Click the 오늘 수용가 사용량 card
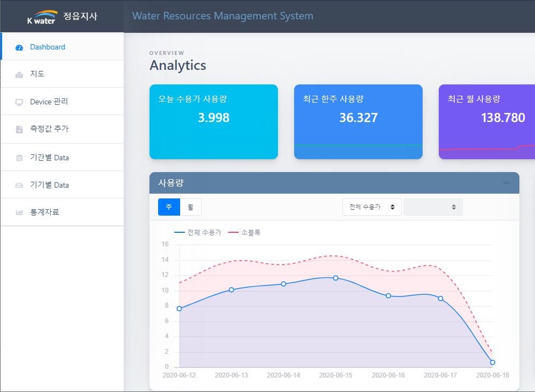This screenshot has width=535, height=392. pos(213,122)
